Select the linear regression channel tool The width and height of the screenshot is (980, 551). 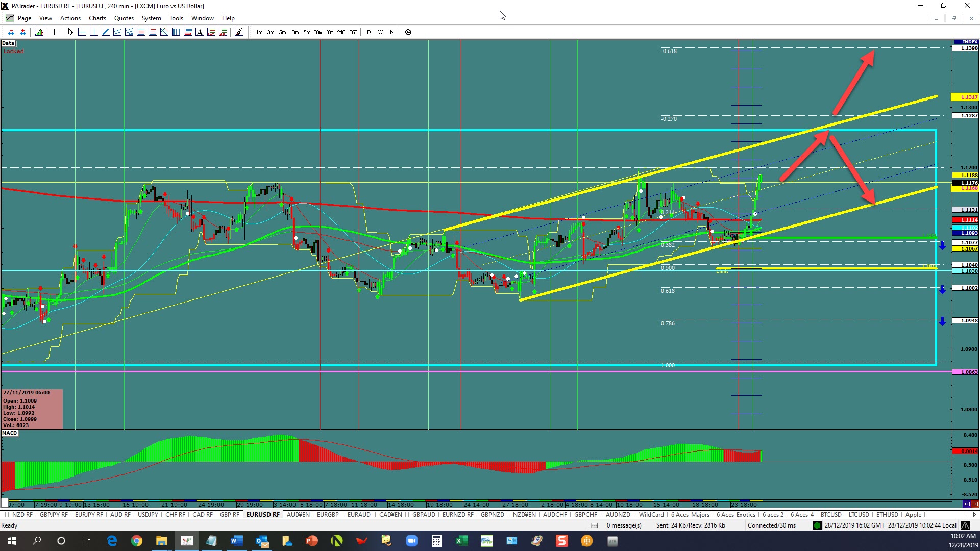click(129, 32)
